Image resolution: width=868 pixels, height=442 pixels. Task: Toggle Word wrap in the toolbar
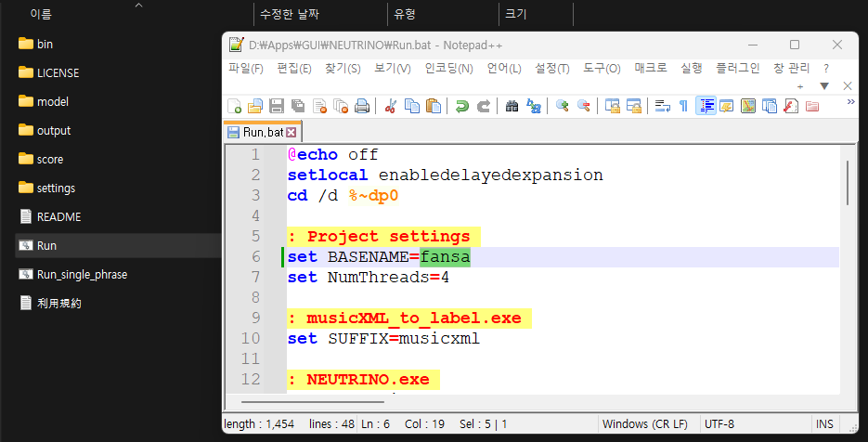(x=662, y=107)
